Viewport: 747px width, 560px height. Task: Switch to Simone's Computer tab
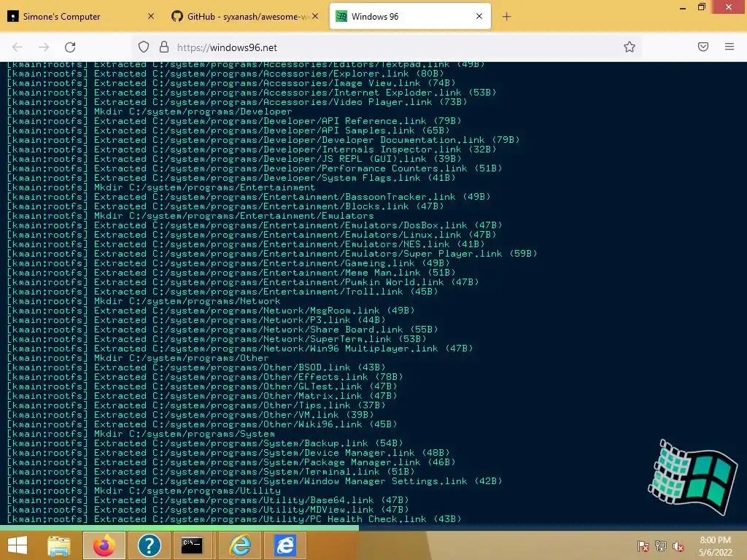click(81, 16)
